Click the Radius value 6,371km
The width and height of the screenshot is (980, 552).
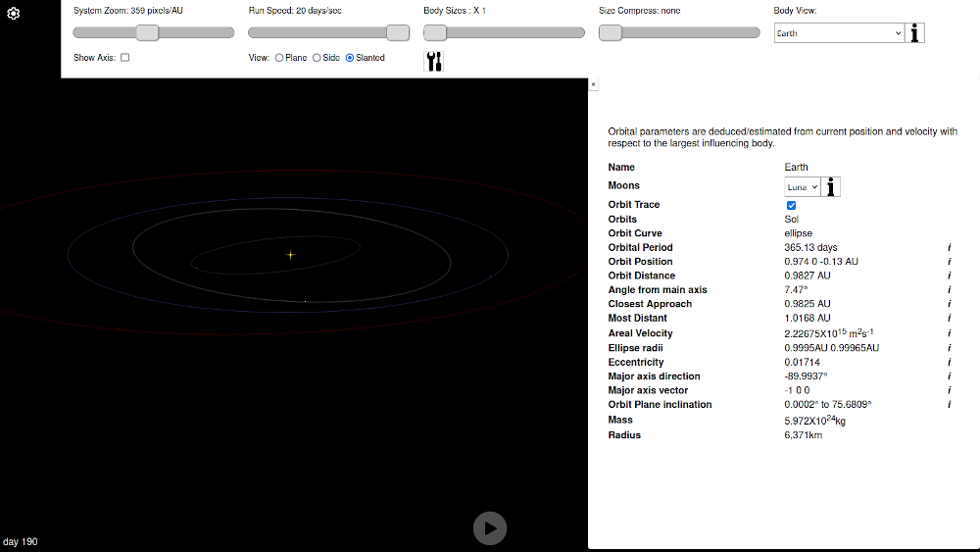804,435
